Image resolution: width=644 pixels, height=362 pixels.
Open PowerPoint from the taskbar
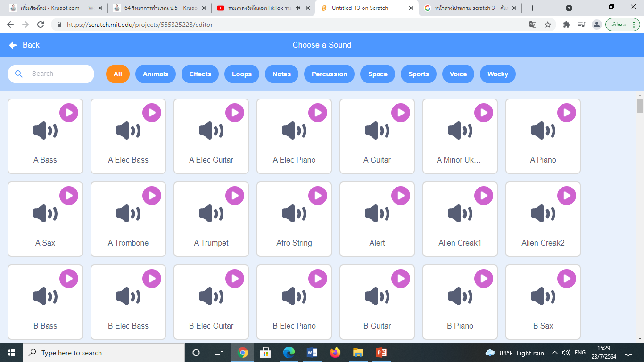pos(381,353)
